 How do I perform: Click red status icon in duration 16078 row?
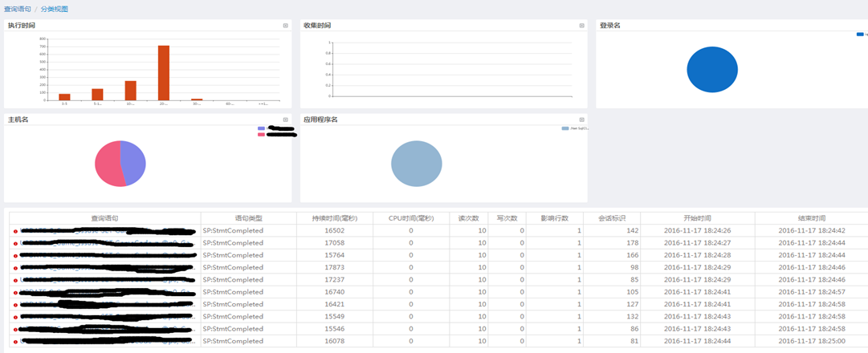(x=15, y=342)
